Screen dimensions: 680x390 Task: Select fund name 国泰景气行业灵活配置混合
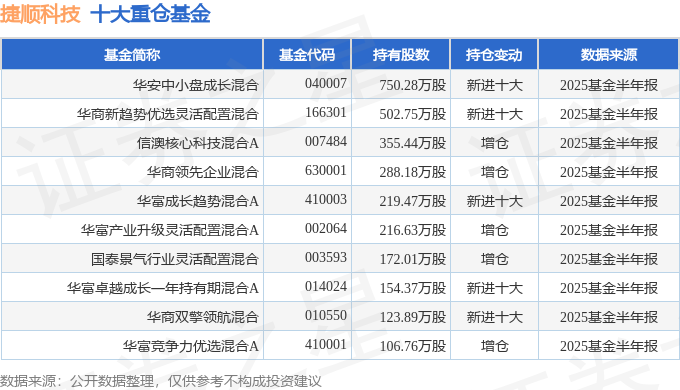(175, 259)
